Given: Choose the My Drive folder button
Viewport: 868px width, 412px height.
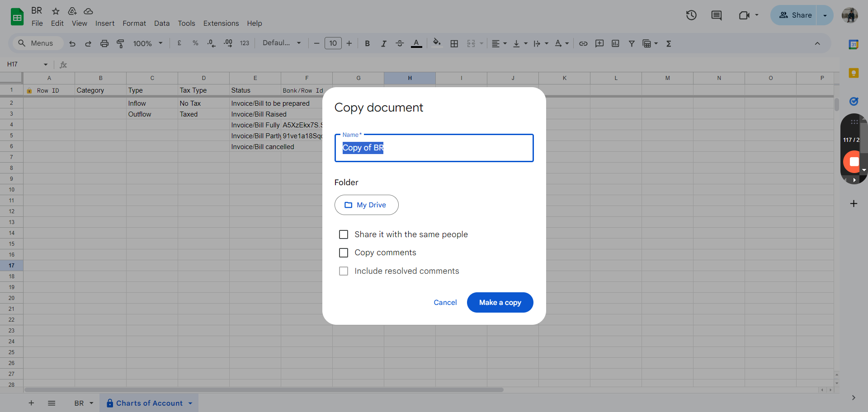Looking at the screenshot, I should pyautogui.click(x=367, y=205).
